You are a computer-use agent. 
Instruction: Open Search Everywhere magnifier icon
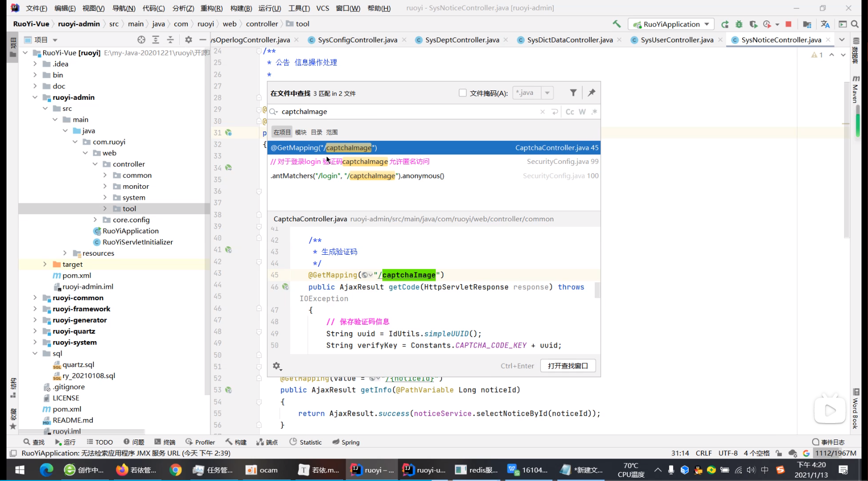(x=855, y=24)
